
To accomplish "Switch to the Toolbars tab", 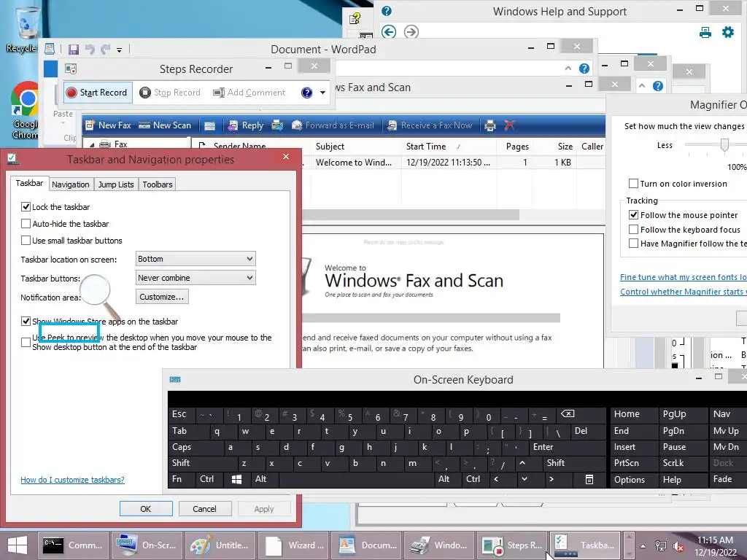I will (x=158, y=184).
